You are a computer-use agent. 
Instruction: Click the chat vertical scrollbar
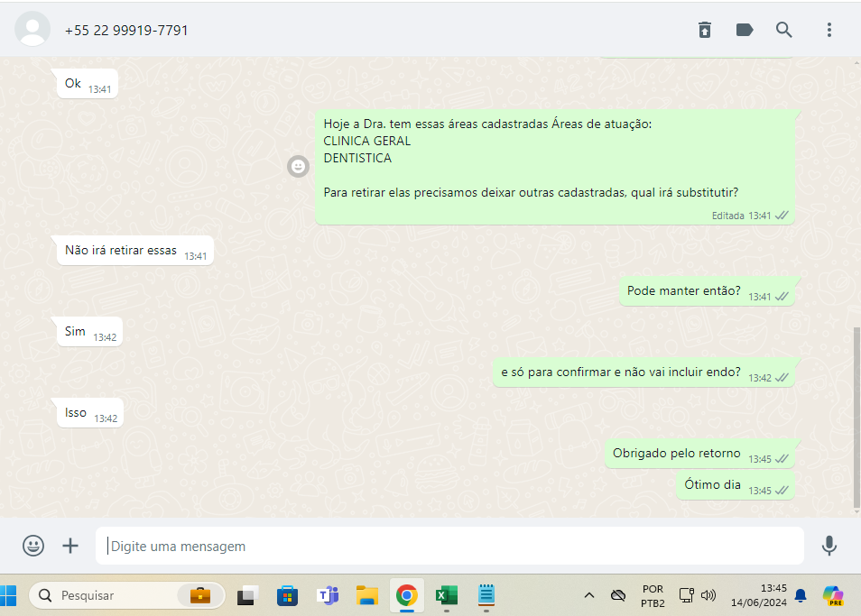(x=856, y=415)
